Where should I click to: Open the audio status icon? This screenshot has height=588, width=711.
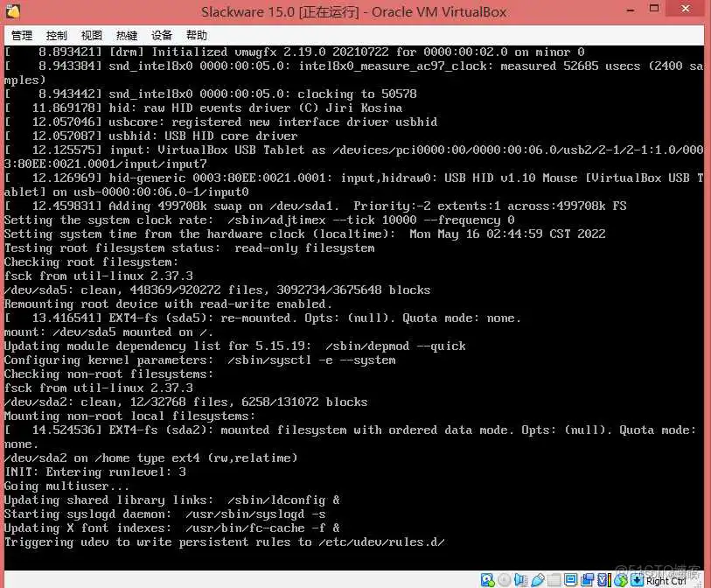(519, 580)
